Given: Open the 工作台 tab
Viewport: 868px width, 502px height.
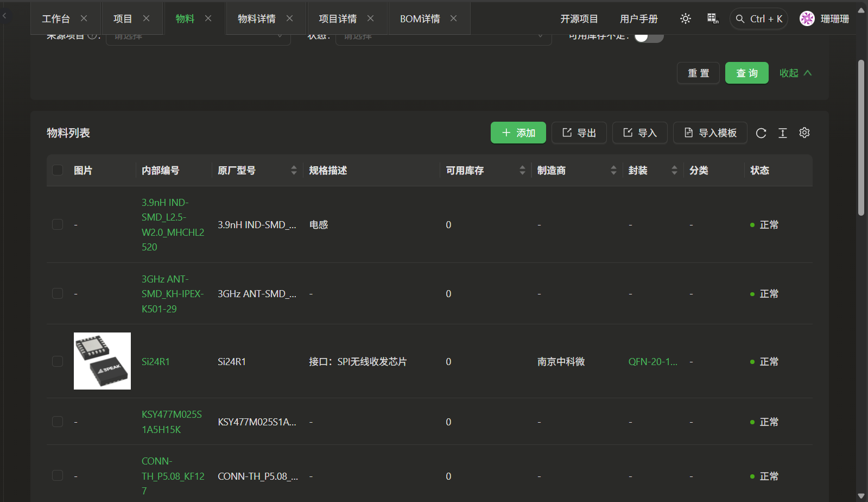Looking at the screenshot, I should 56,18.
